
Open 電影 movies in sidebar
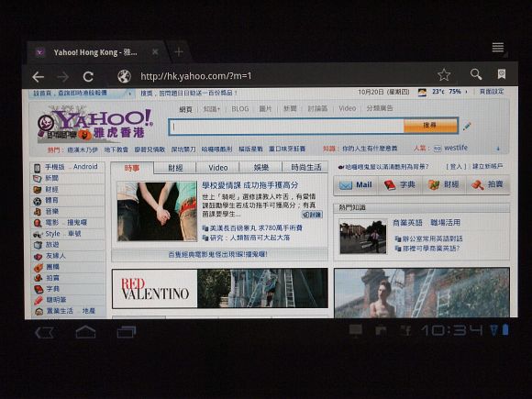[52, 223]
